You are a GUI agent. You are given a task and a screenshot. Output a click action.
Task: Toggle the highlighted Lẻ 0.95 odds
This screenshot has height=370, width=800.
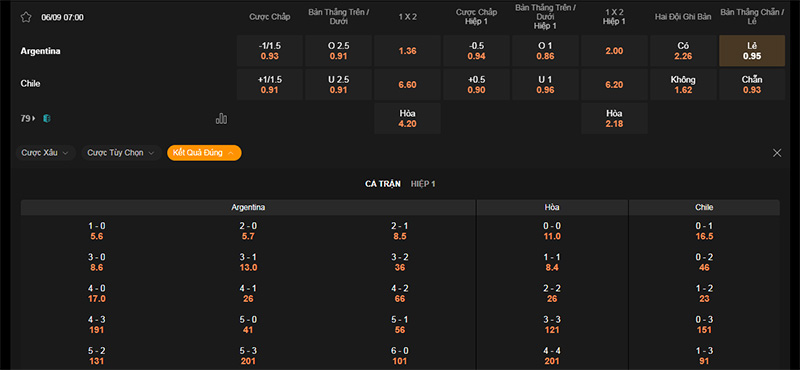[752, 51]
